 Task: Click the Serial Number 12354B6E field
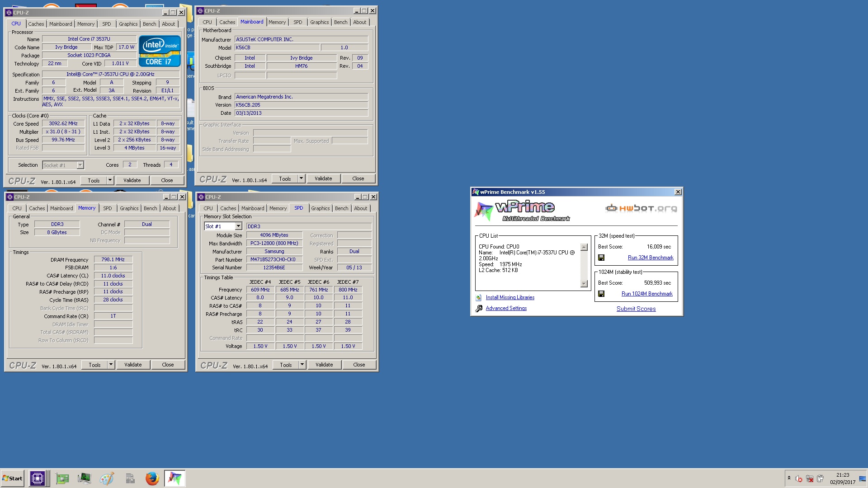274,267
